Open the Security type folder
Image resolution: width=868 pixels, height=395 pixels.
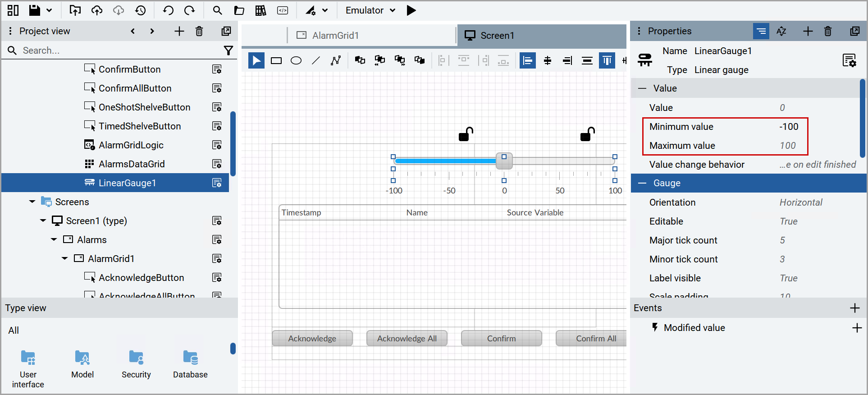click(x=136, y=364)
